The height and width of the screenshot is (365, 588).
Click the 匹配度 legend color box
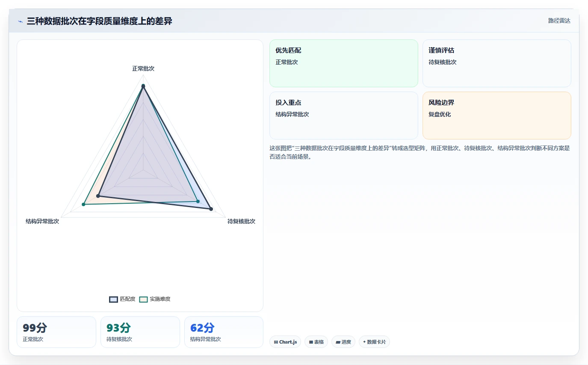pos(113,299)
